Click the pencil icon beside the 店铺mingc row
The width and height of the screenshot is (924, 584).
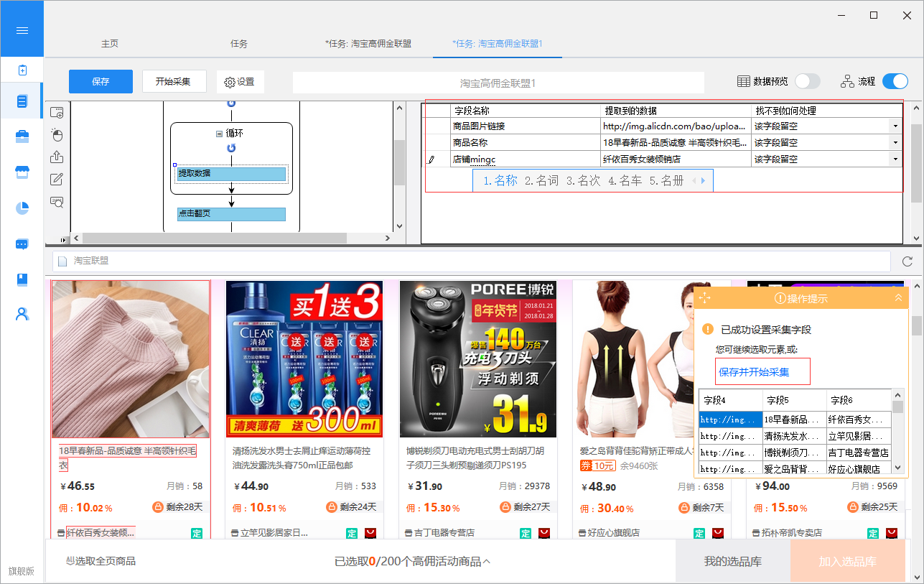pyautogui.click(x=431, y=159)
